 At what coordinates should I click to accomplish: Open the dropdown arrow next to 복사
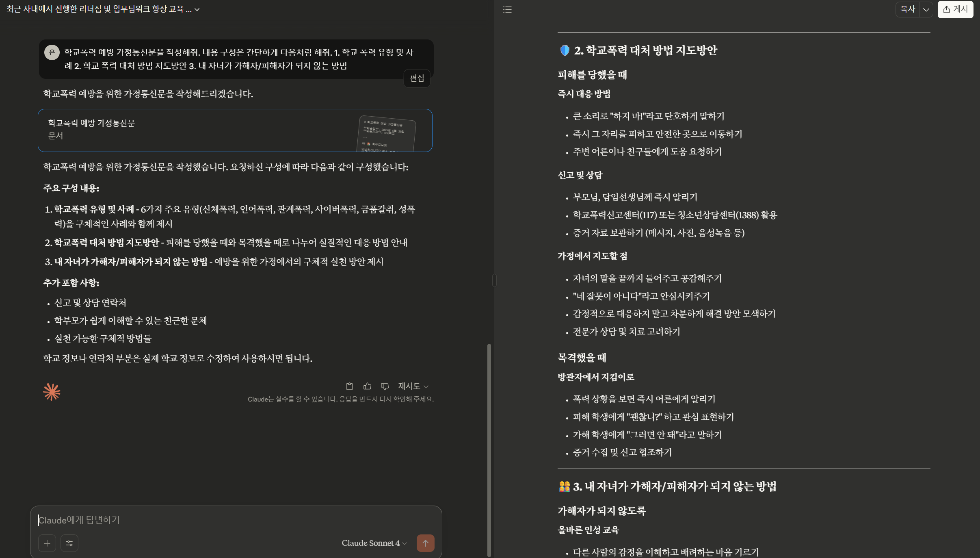[926, 9]
